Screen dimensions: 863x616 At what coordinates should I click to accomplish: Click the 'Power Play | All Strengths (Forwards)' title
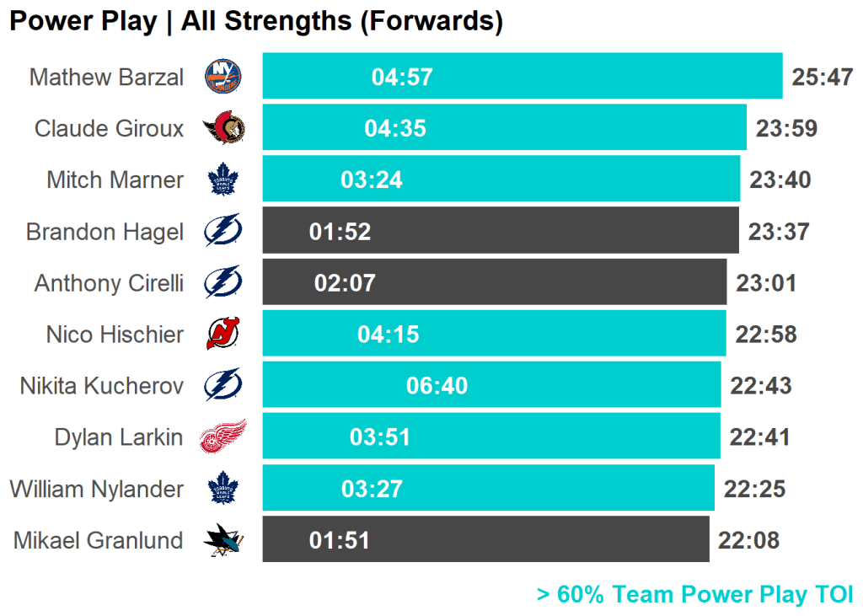pyautogui.click(x=256, y=22)
